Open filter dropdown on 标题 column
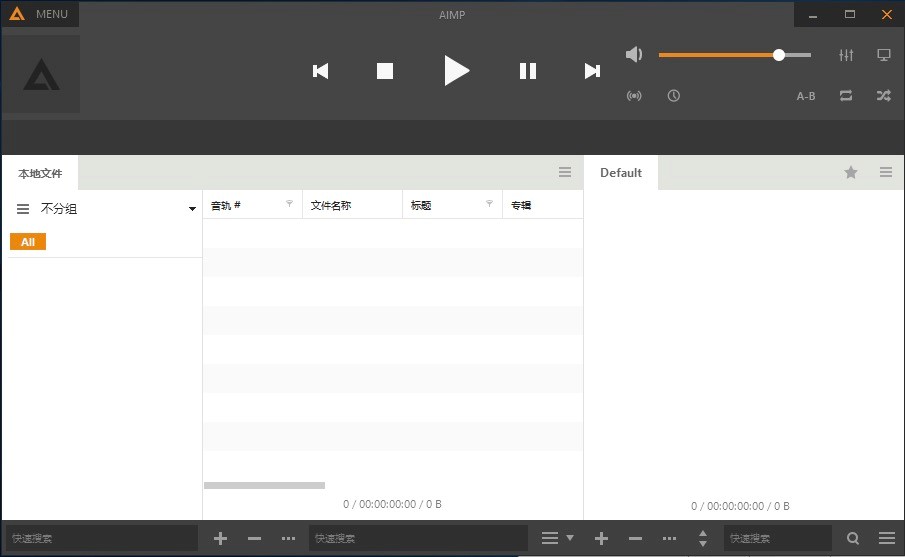This screenshot has height=557, width=905. point(489,204)
